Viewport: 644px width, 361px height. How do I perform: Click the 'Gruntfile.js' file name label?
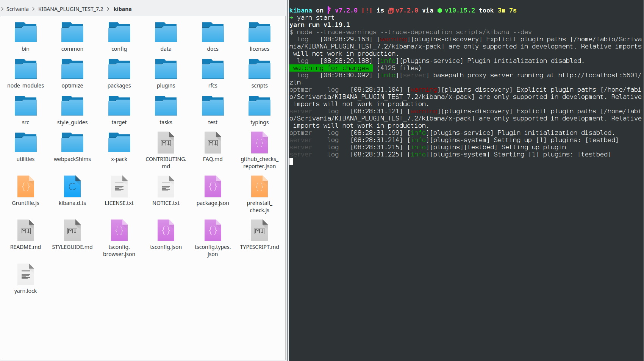click(25, 203)
